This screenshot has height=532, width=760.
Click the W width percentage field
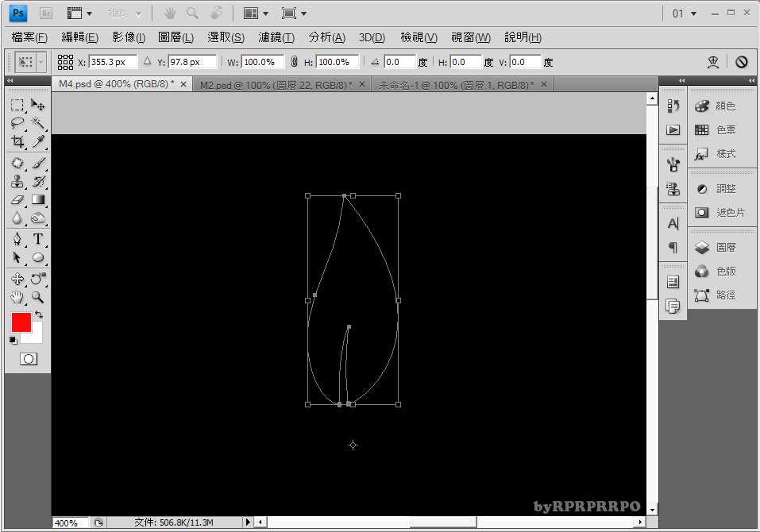(262, 62)
